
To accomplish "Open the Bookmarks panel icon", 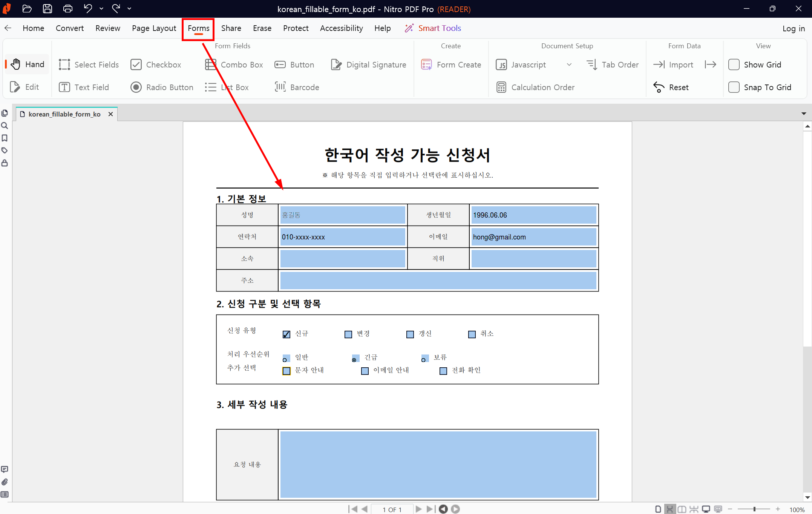I will [5, 138].
